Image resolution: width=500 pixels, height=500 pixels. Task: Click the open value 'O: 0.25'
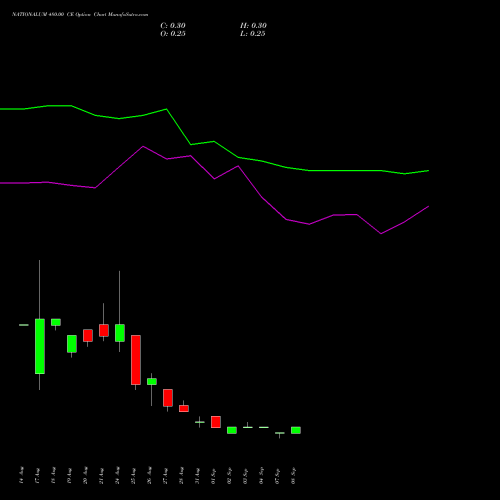pyautogui.click(x=173, y=34)
